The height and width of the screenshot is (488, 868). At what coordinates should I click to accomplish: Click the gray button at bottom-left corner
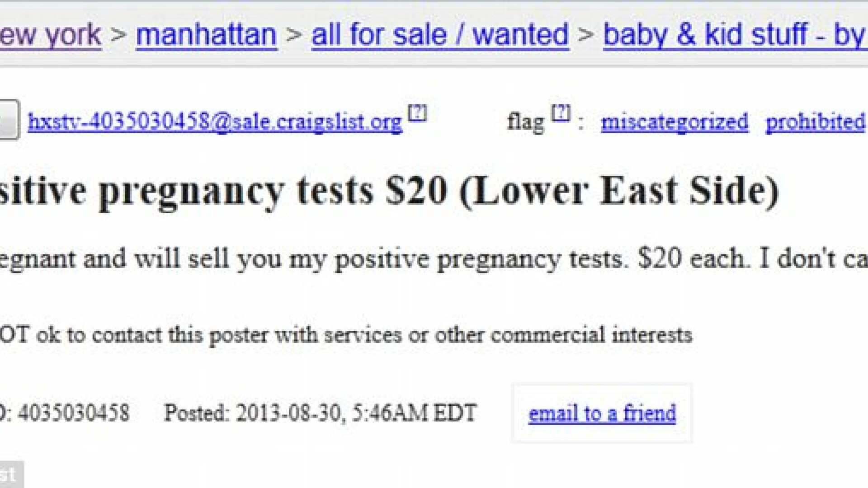(11, 474)
